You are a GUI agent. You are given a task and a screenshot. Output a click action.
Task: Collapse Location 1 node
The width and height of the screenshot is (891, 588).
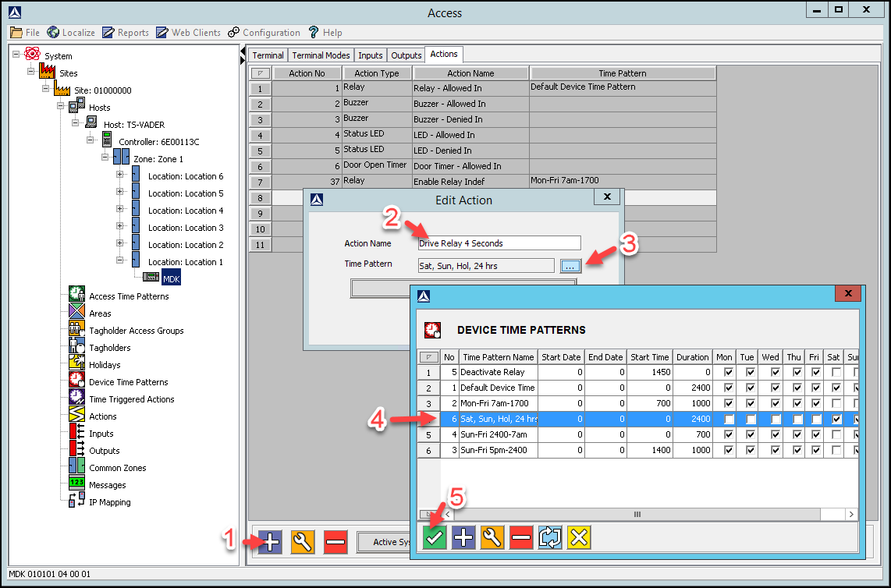click(120, 260)
